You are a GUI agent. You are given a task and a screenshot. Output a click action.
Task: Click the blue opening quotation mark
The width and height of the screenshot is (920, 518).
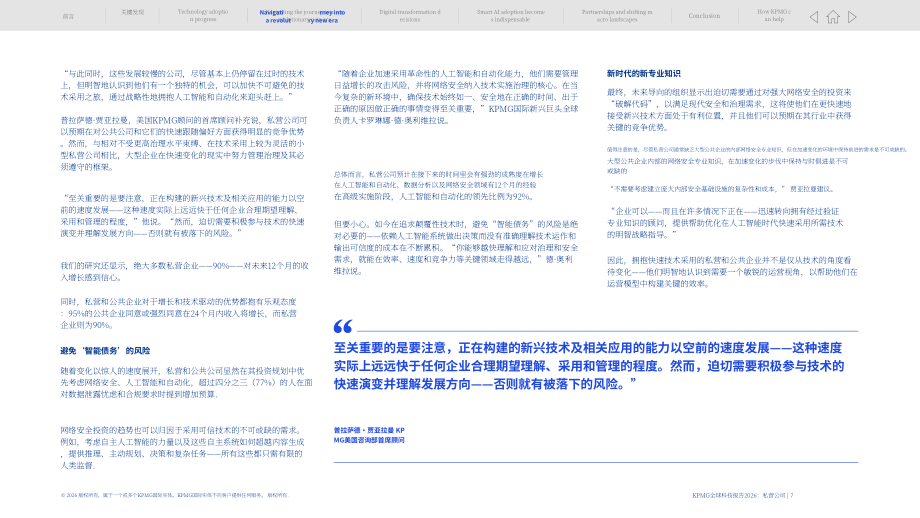point(343,326)
